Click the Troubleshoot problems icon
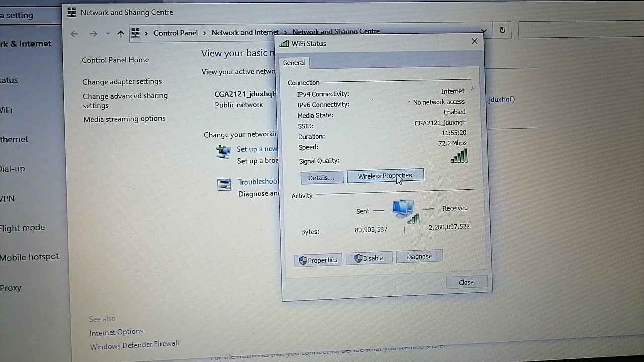 coord(224,185)
